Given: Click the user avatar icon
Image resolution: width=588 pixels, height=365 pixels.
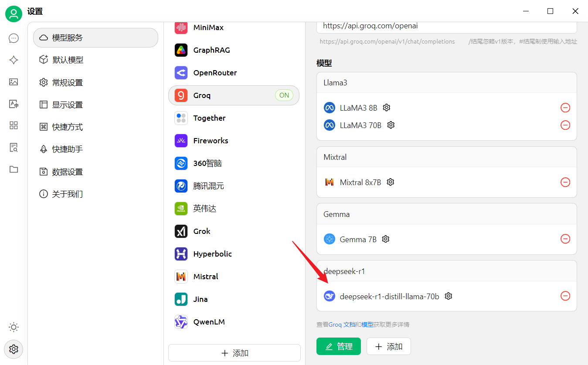Looking at the screenshot, I should pyautogui.click(x=14, y=14).
